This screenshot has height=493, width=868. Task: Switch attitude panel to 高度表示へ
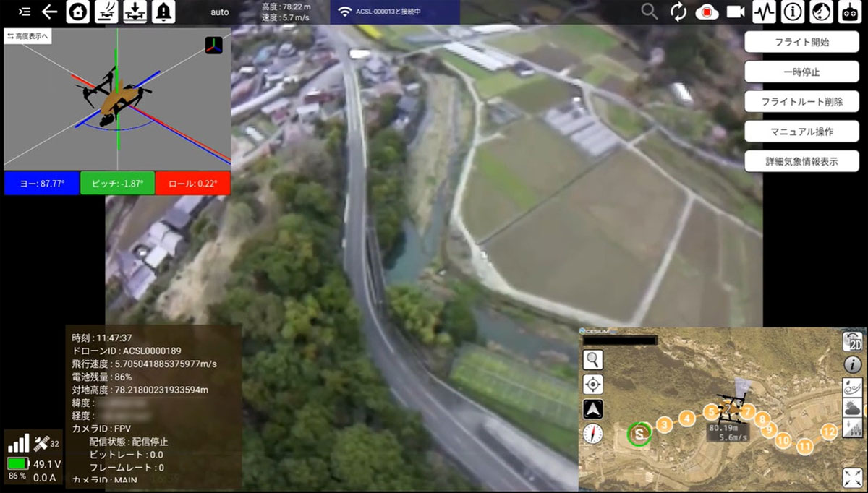[27, 36]
